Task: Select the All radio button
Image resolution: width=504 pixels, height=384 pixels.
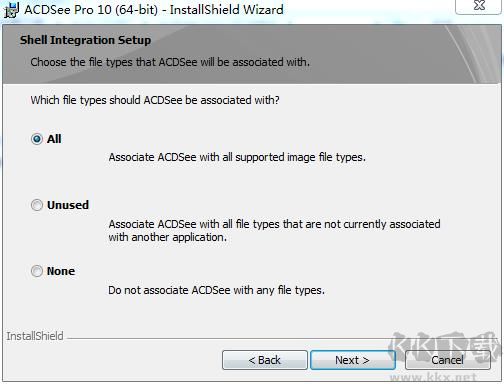Action: coord(37,139)
